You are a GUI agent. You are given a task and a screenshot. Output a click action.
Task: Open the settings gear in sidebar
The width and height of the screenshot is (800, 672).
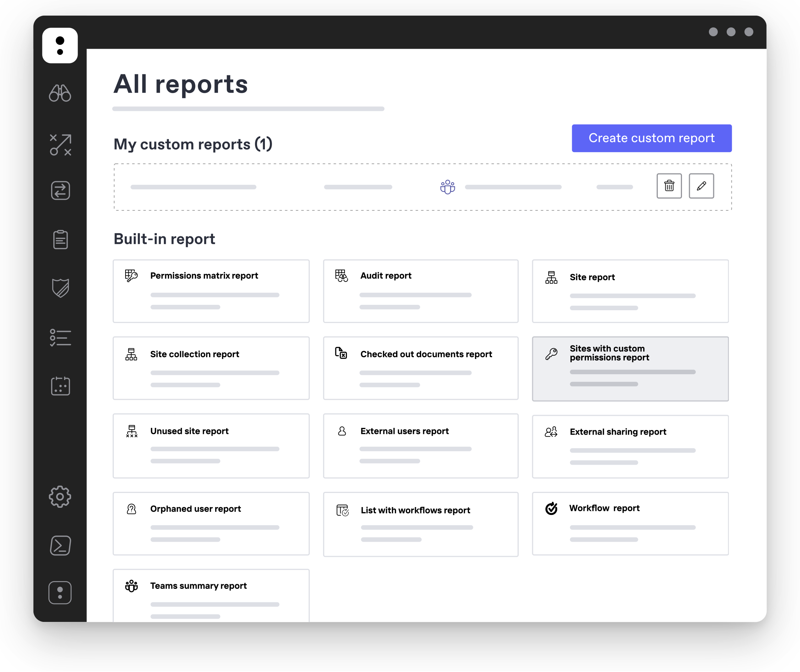coord(60,497)
